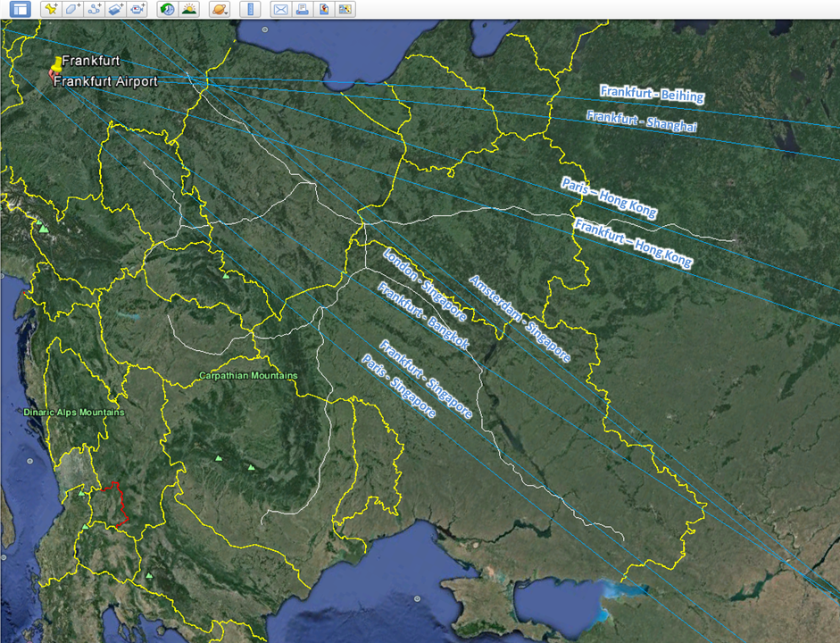Click the yellow Frankfurt pushpin placemark

[x=56, y=63]
